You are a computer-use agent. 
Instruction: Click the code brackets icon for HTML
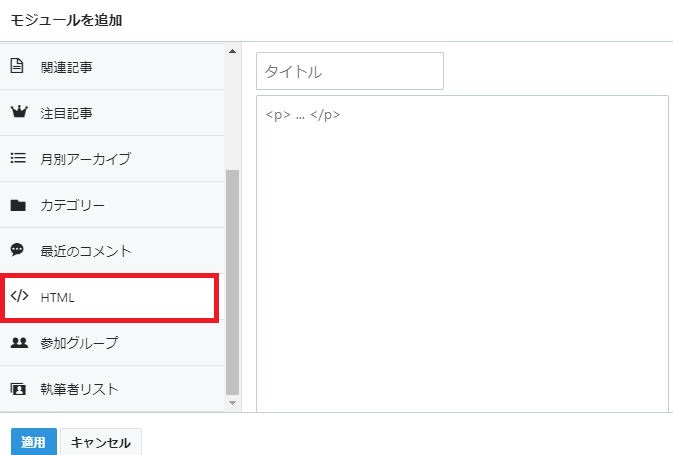(19, 296)
